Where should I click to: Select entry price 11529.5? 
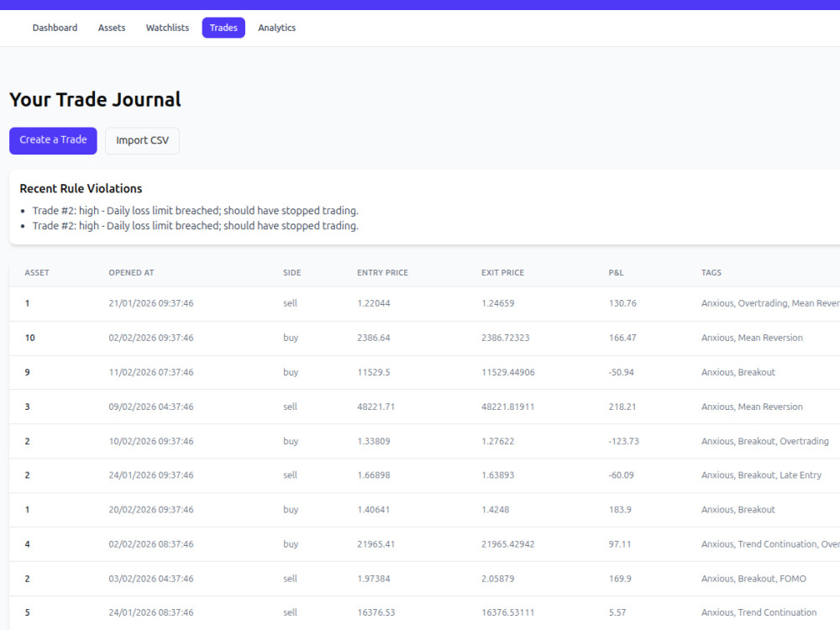pyautogui.click(x=374, y=372)
